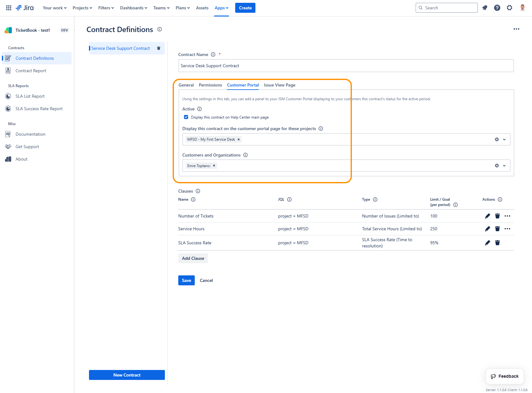
Task: Expand the projects selection dropdown
Action: pyautogui.click(x=504, y=139)
